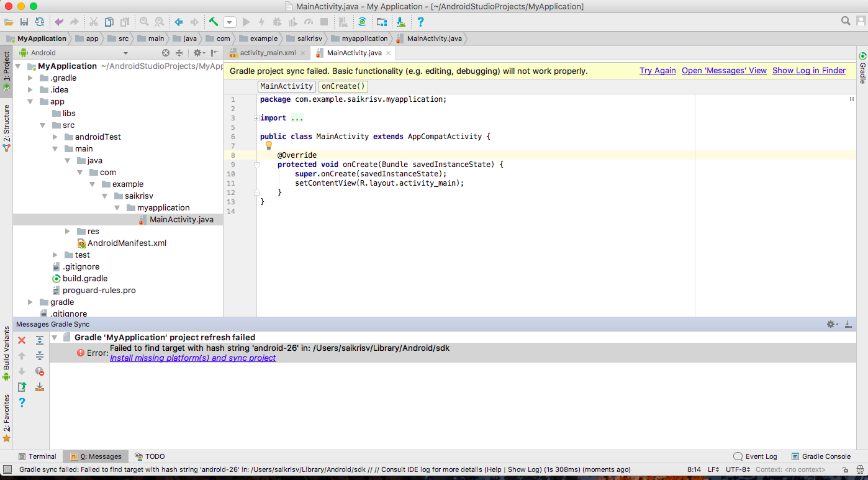Run app with the play triangle icon

pyautogui.click(x=246, y=22)
